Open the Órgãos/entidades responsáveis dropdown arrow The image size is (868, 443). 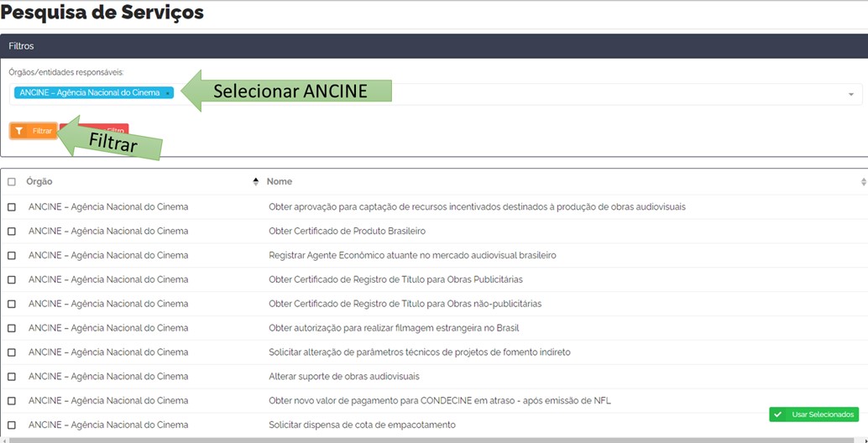850,95
